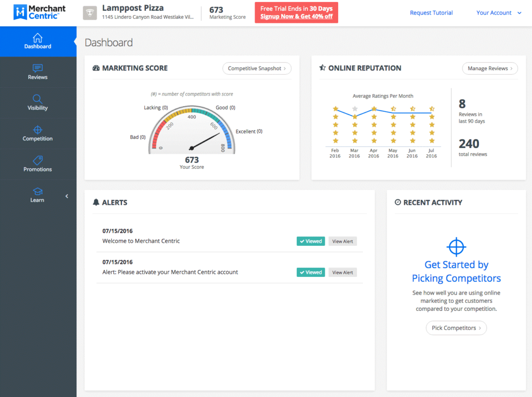532x397 pixels.
Task: Click the Alerts bell icon
Action: point(96,202)
